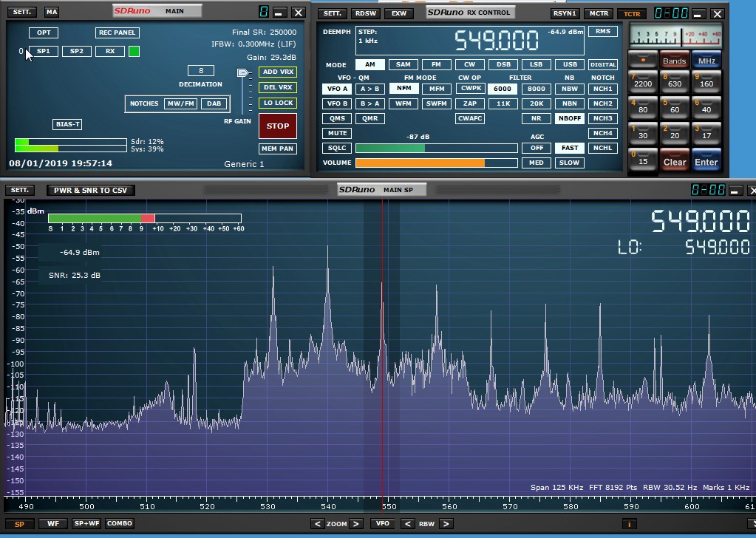Select the 60 band keypad button

pos(675,109)
